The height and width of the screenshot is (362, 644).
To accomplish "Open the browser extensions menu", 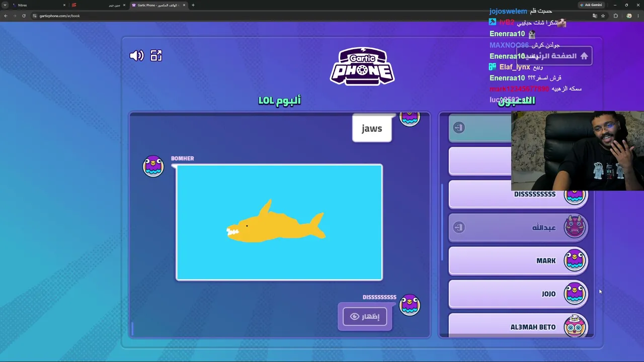I will [615, 16].
